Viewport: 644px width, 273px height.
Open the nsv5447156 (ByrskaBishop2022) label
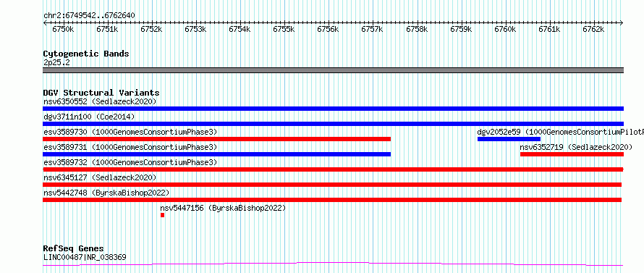point(223,208)
